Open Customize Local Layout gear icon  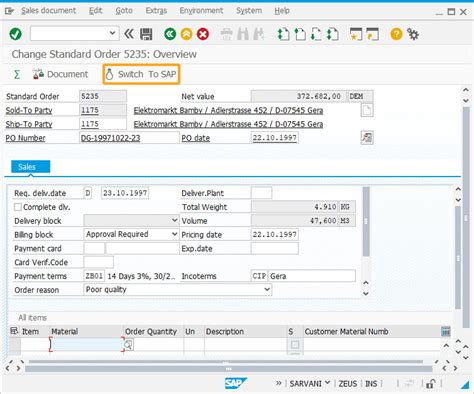tap(413, 34)
